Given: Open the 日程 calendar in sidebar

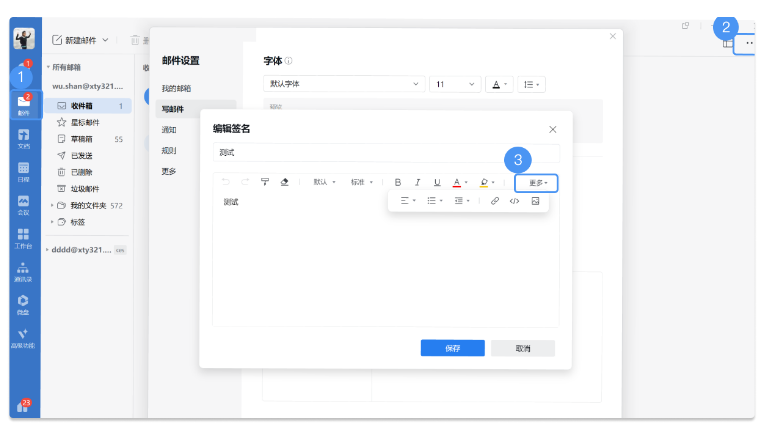Looking at the screenshot, I should click(x=23, y=171).
